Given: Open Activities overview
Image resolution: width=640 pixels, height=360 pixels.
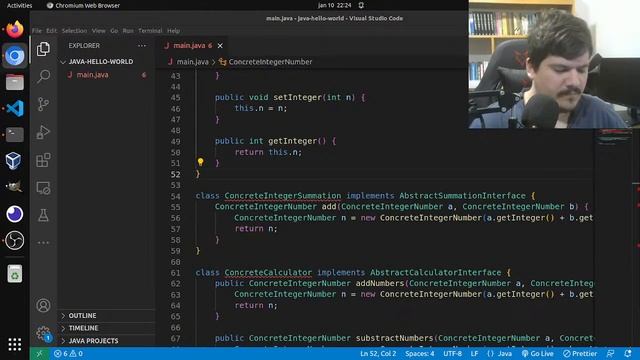Looking at the screenshot, I should (19, 5).
